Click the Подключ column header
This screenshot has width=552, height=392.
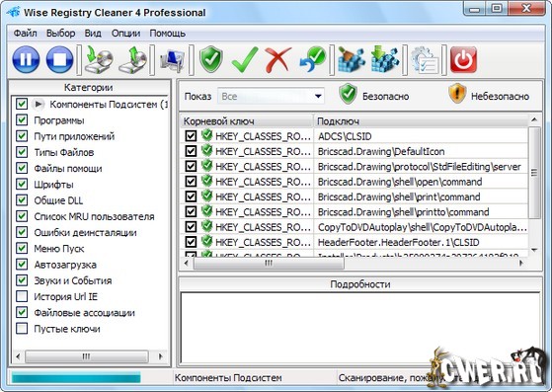point(421,121)
